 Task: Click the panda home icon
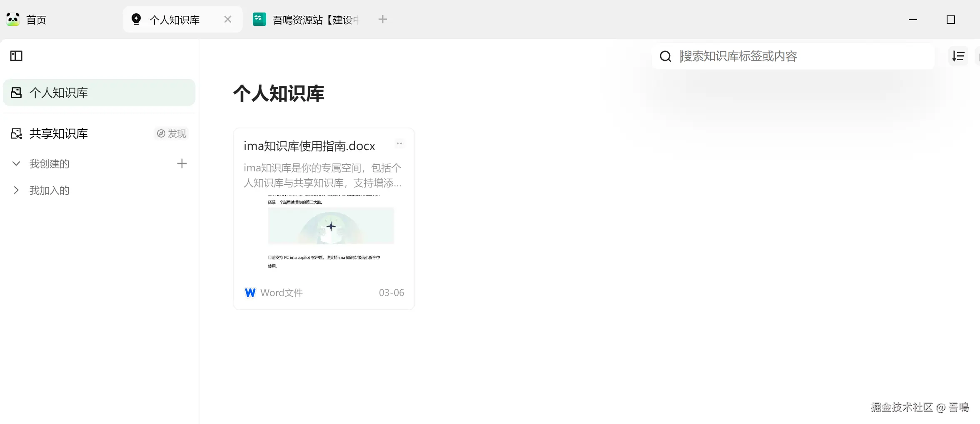point(13,19)
